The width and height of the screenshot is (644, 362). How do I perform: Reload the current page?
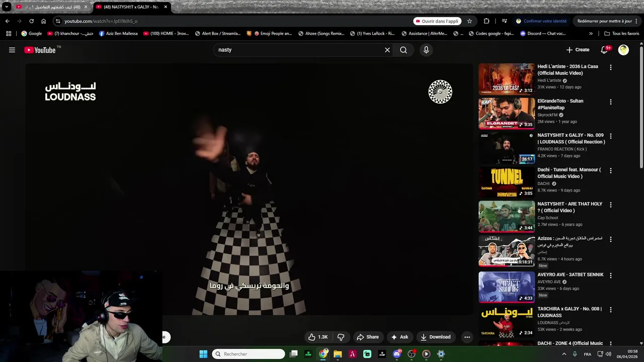(x=31, y=21)
